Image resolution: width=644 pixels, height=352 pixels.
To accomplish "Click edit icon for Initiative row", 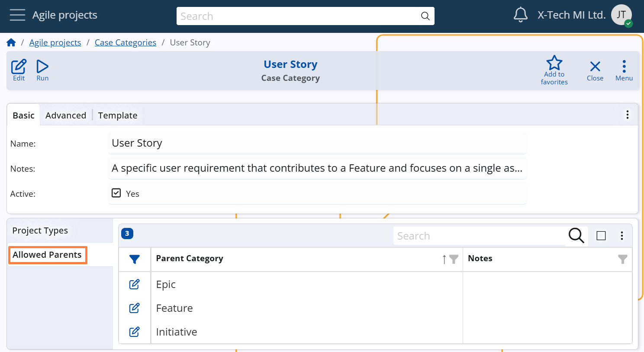I will click(135, 332).
